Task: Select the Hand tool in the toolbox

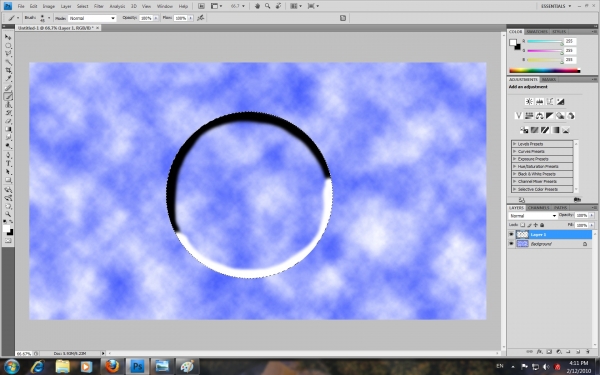Action: [x=8, y=206]
